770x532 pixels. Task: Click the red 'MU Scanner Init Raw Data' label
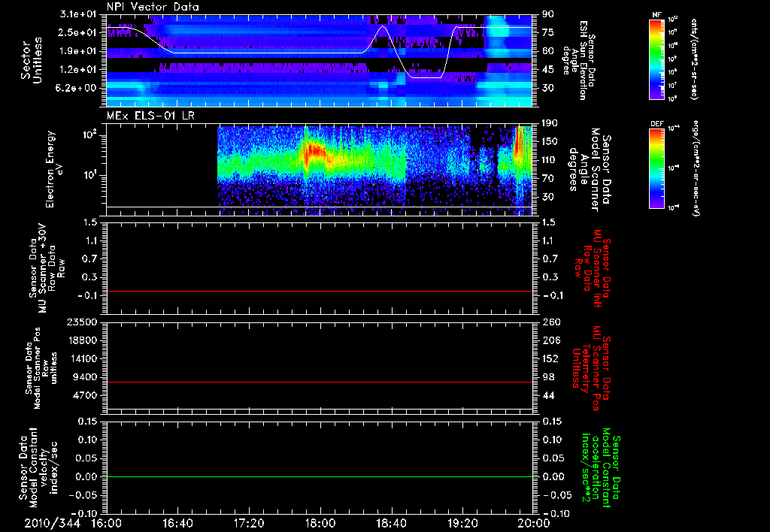(x=592, y=268)
